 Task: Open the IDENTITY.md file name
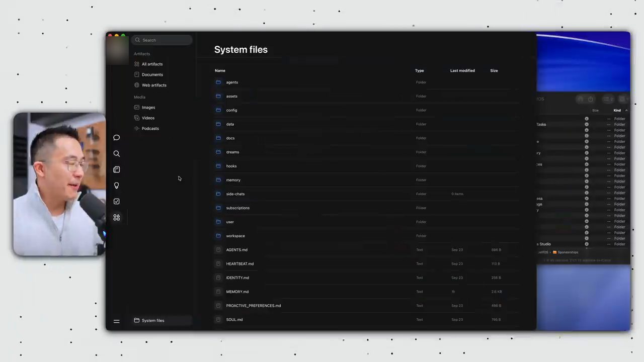click(237, 278)
